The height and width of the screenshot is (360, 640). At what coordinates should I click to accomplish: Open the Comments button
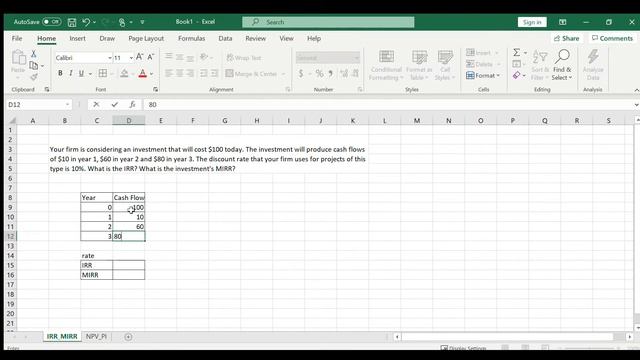pyautogui.click(x=612, y=38)
